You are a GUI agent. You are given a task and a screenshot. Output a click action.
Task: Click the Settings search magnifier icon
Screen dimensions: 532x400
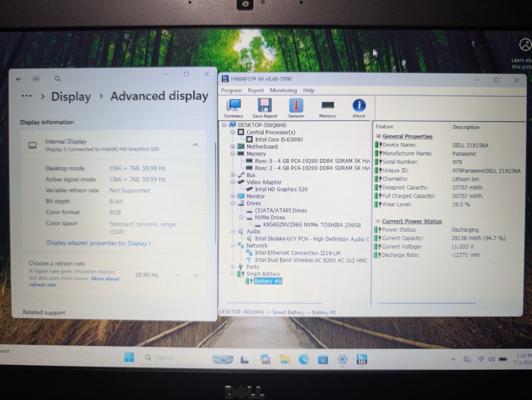[x=58, y=79]
